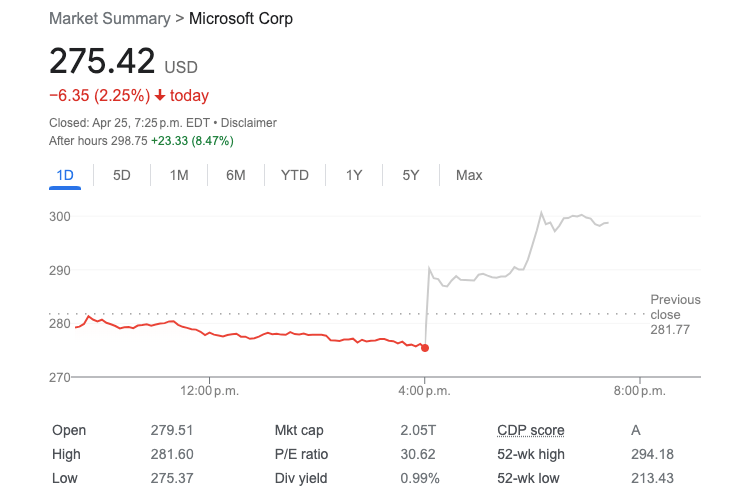Open the Max range tab
The image size is (746, 496).
click(x=469, y=175)
